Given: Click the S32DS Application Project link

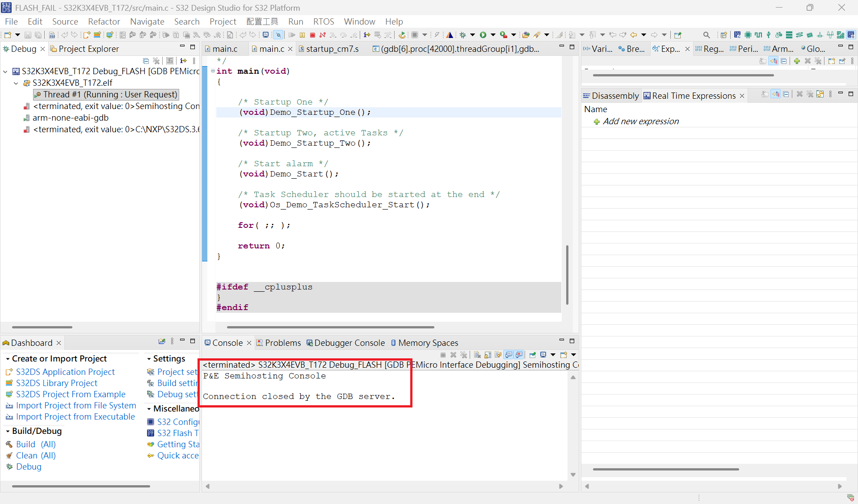Looking at the screenshot, I should 65,372.
